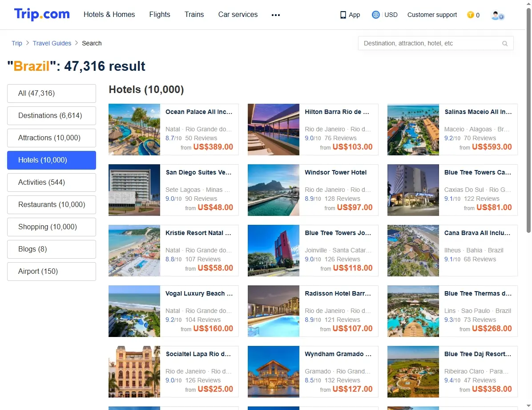Open the user profile avatar
532x410 pixels.
[x=497, y=15]
